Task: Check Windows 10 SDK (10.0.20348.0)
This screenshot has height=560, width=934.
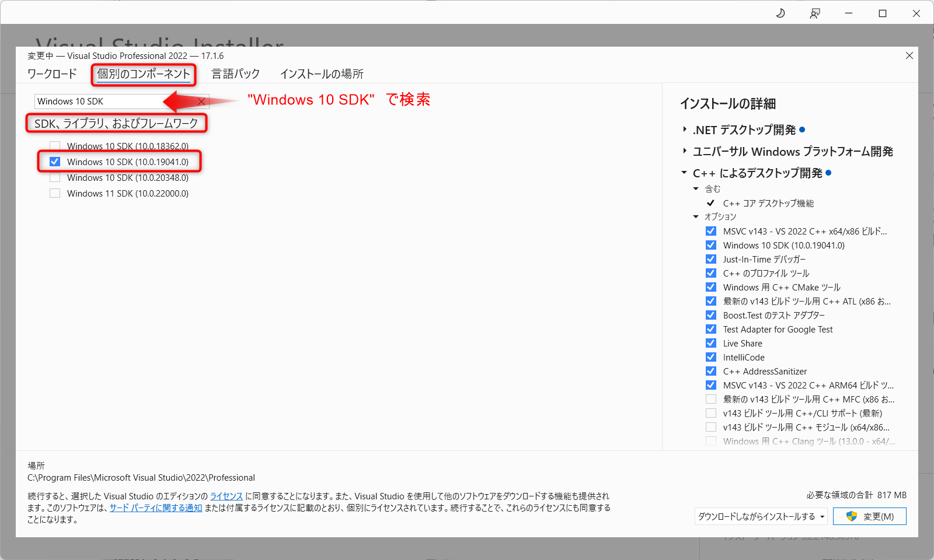Action: coord(55,177)
